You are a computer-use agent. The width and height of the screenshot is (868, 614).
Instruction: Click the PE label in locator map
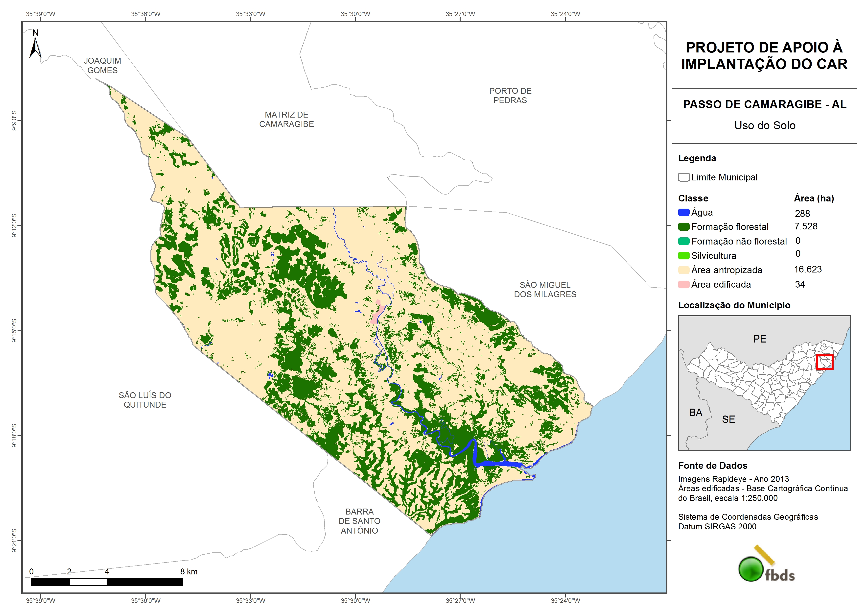point(759,339)
